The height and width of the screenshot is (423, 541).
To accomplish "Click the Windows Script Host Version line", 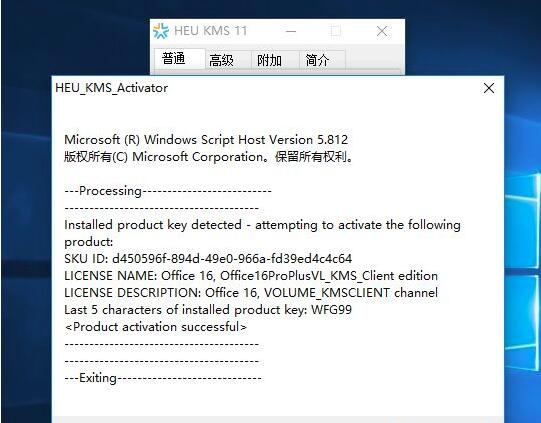I will [206, 140].
